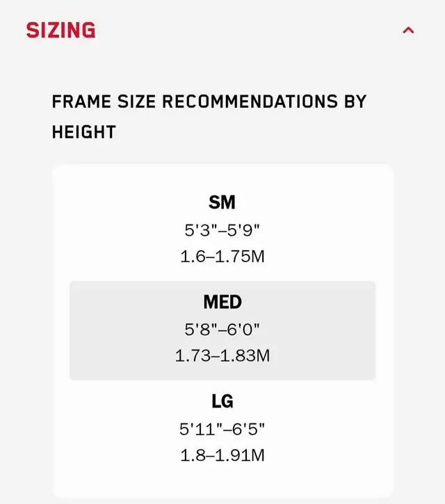Click the 1.8–1.91M metric range
Screen dimensions: 445x504
(x=222, y=455)
